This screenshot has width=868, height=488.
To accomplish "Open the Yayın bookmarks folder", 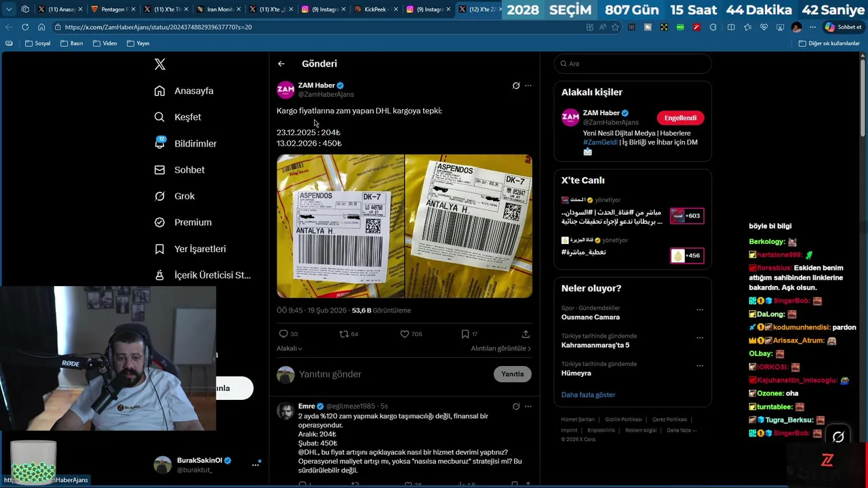I will click(x=138, y=43).
